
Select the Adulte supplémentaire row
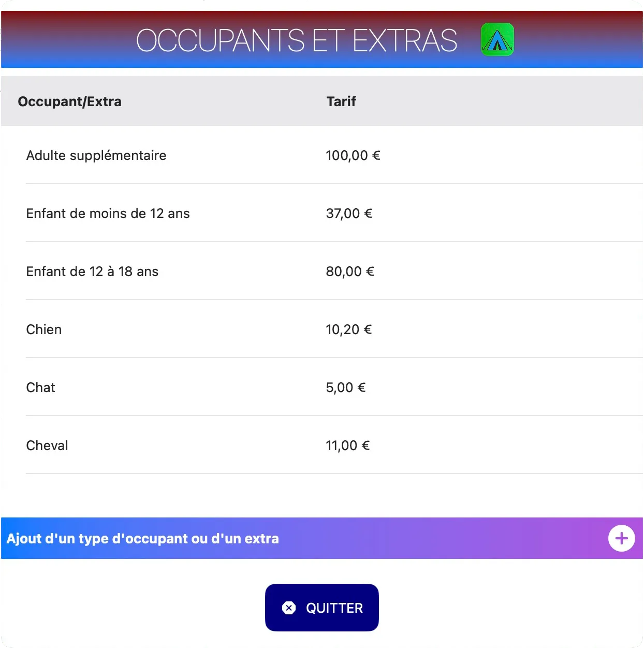96,155
